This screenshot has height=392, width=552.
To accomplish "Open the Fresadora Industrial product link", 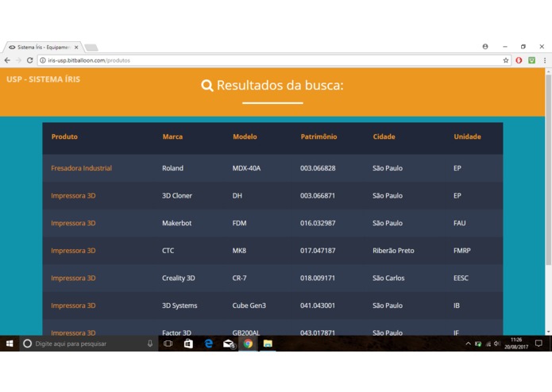I will pos(81,168).
